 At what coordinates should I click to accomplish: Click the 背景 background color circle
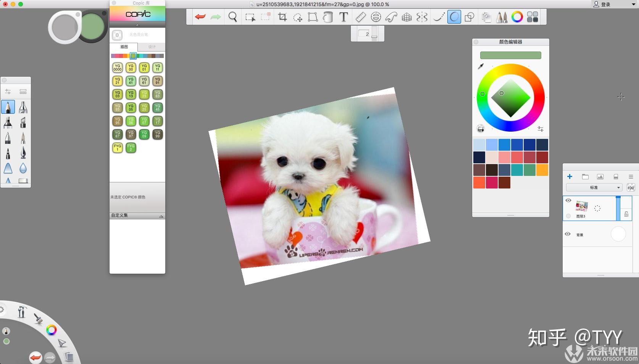(x=618, y=234)
